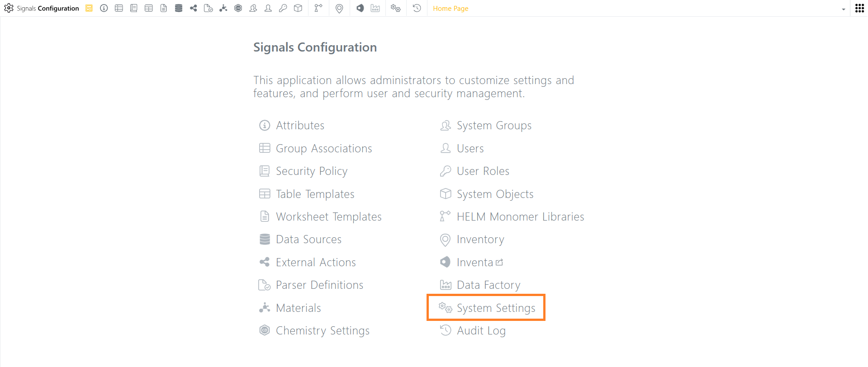
Task: Click the "Signals Configuration" page heading
Action: coord(315,47)
